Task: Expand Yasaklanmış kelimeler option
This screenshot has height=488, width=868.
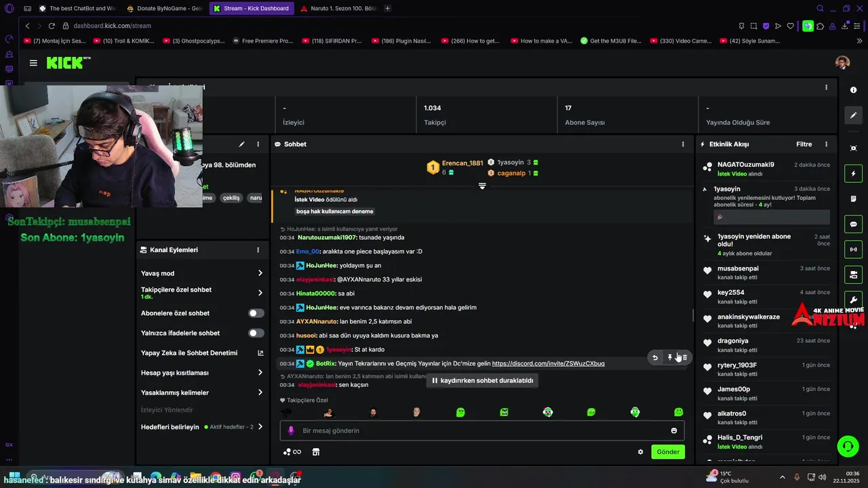Action: [x=202, y=392]
